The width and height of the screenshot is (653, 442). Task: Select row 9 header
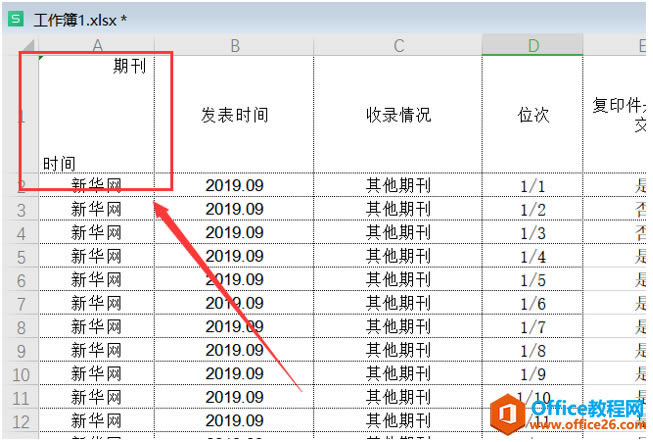click(22, 350)
